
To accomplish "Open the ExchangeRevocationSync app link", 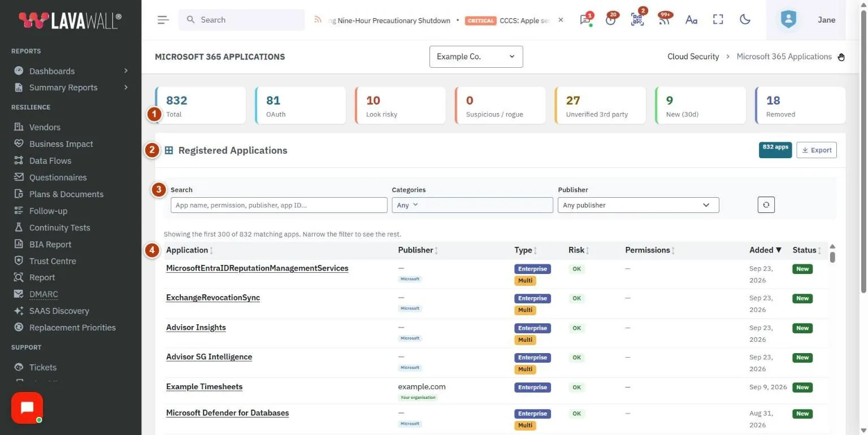I will (x=213, y=298).
